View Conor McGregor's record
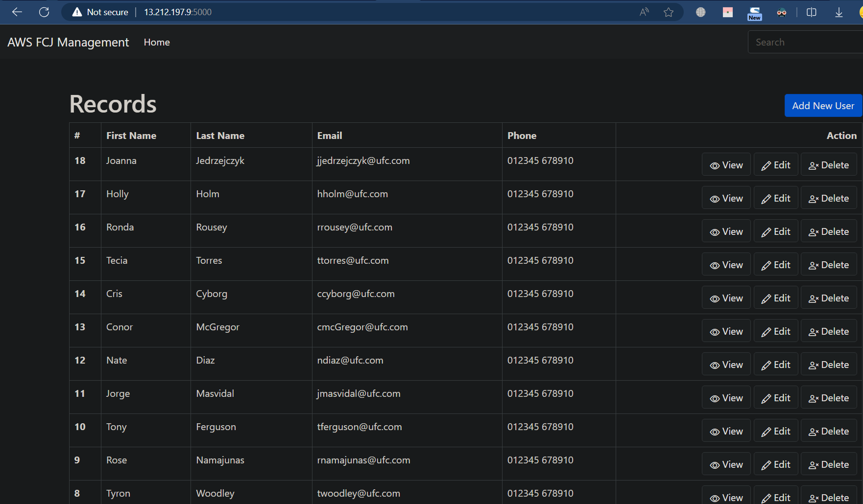Image resolution: width=863 pixels, height=504 pixels. coord(726,331)
